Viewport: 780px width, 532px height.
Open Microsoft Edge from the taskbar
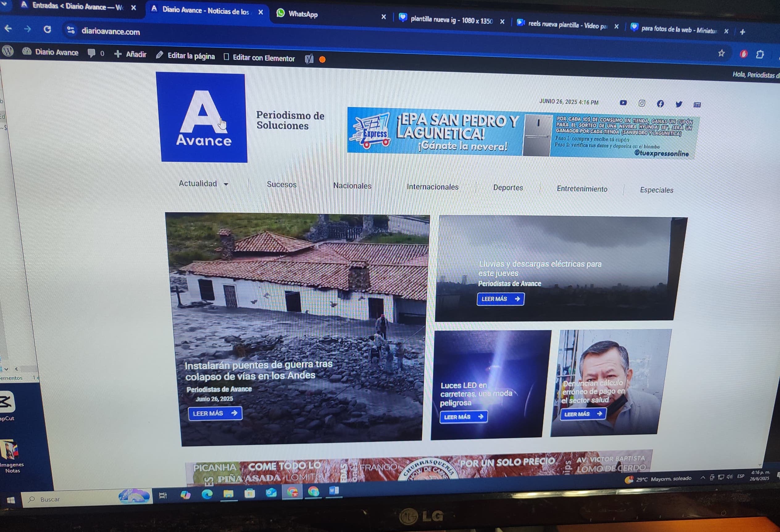[x=207, y=494]
